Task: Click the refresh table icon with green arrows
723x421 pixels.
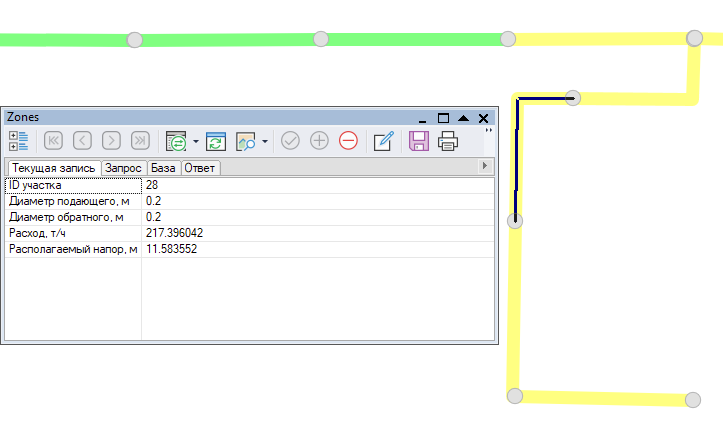Action: click(216, 141)
